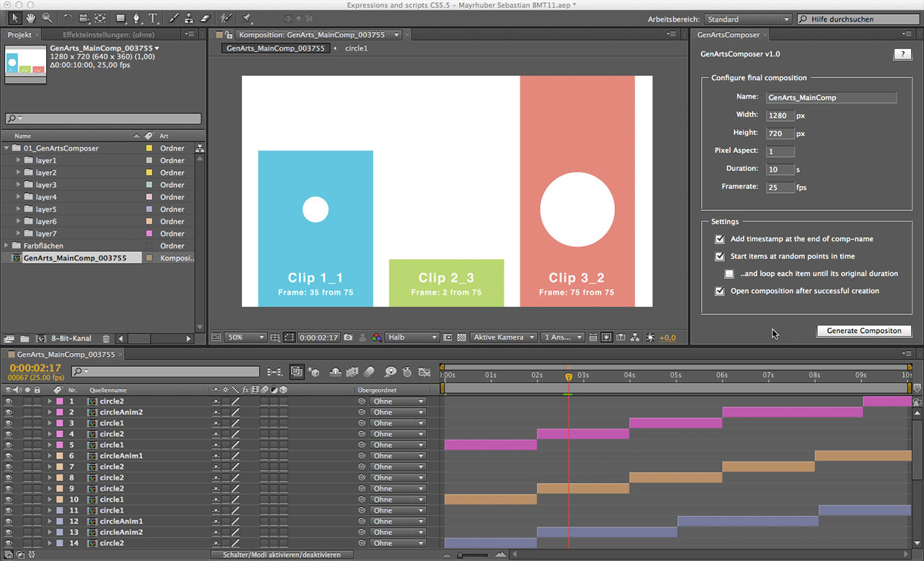Uncheck 'Add timestamp at the end of comp-name'
924x561 pixels.
click(719, 239)
